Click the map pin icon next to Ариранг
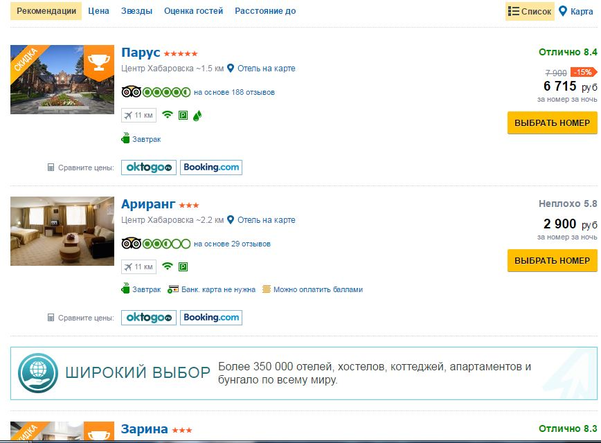This screenshot has width=601, height=443. [230, 220]
